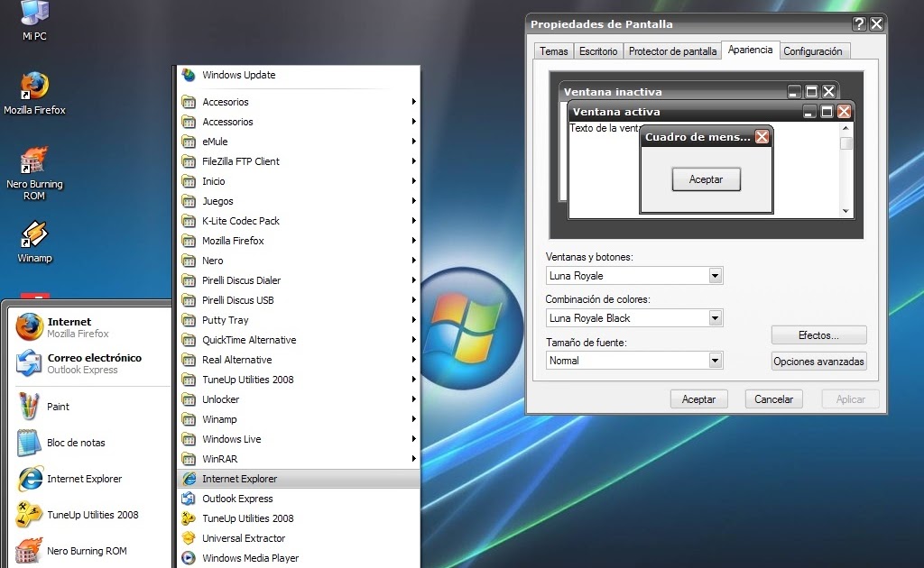Launch Windows Media Player in programs submenu
This screenshot has height=568, width=924.
(298, 558)
